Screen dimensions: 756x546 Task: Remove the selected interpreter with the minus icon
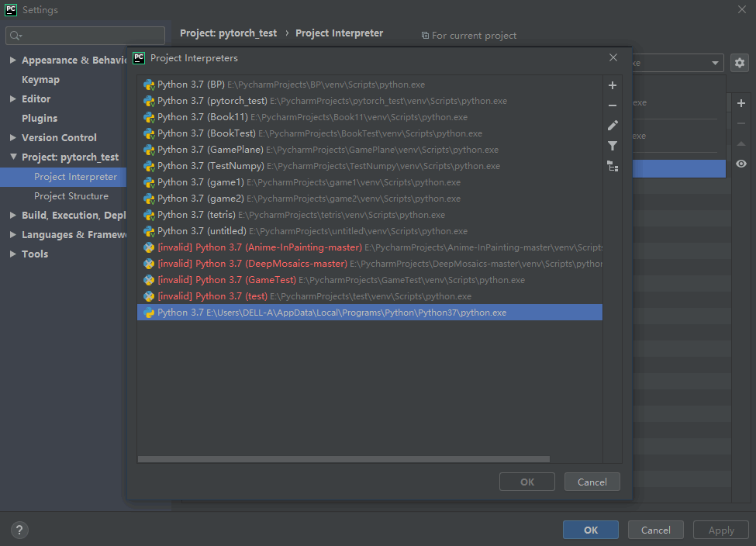pyautogui.click(x=613, y=105)
